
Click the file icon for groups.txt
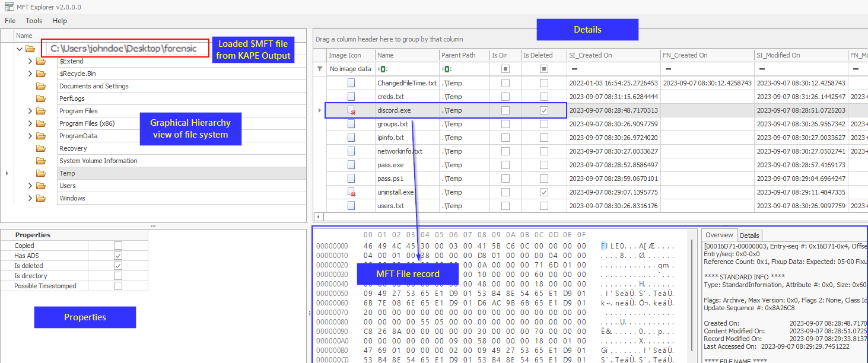click(351, 124)
